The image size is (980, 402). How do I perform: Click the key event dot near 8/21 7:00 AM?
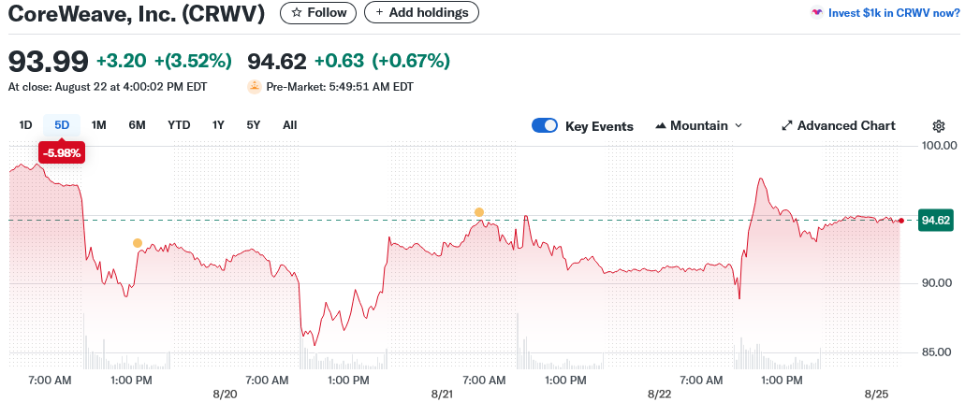coord(478,212)
